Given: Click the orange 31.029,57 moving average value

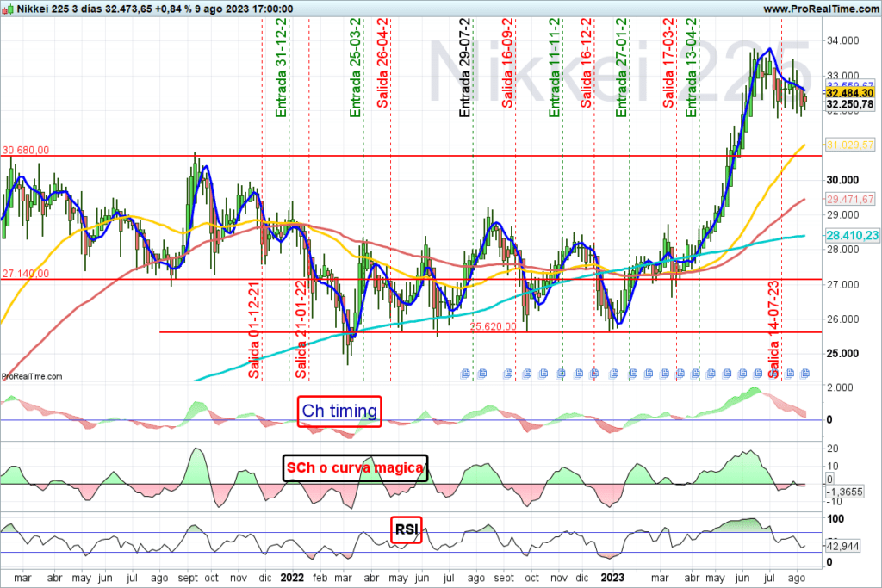Looking at the screenshot, I should point(850,145).
